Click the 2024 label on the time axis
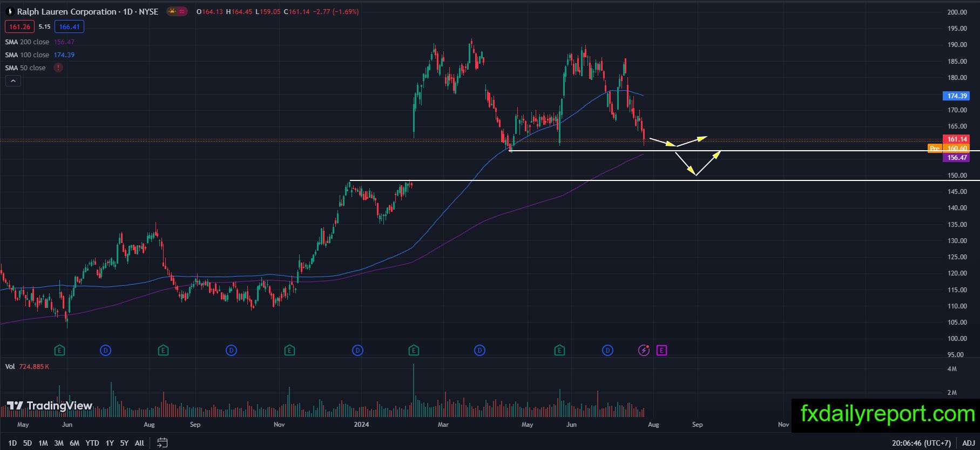The height and width of the screenshot is (450, 980). point(361,425)
